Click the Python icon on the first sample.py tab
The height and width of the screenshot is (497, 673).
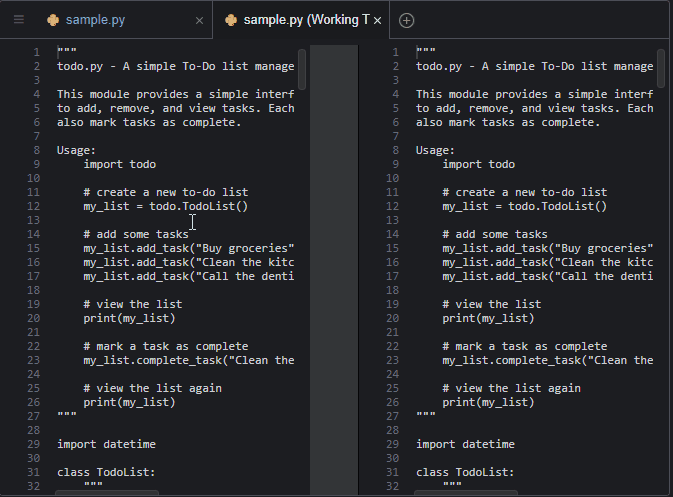point(53,20)
